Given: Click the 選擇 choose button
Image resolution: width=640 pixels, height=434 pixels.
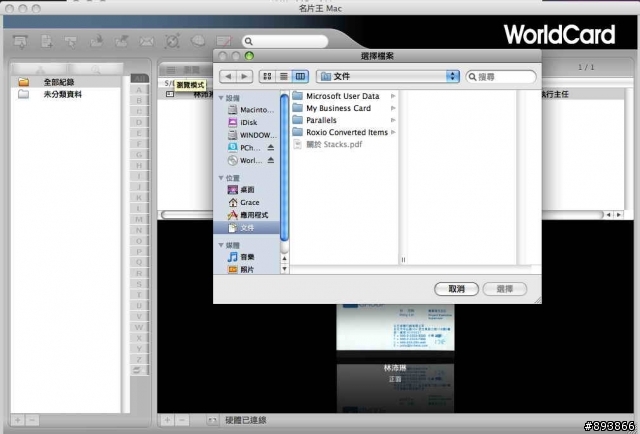Looking at the screenshot, I should coord(505,289).
